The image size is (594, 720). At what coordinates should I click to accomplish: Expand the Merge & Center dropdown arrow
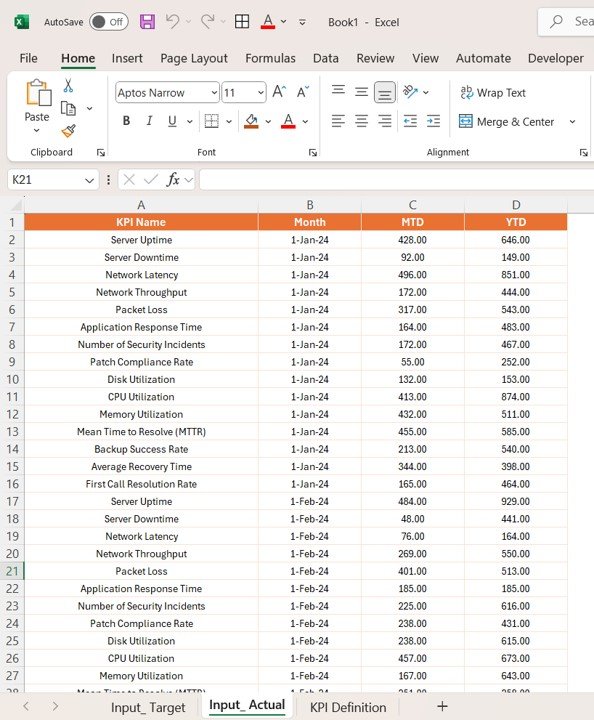572,122
